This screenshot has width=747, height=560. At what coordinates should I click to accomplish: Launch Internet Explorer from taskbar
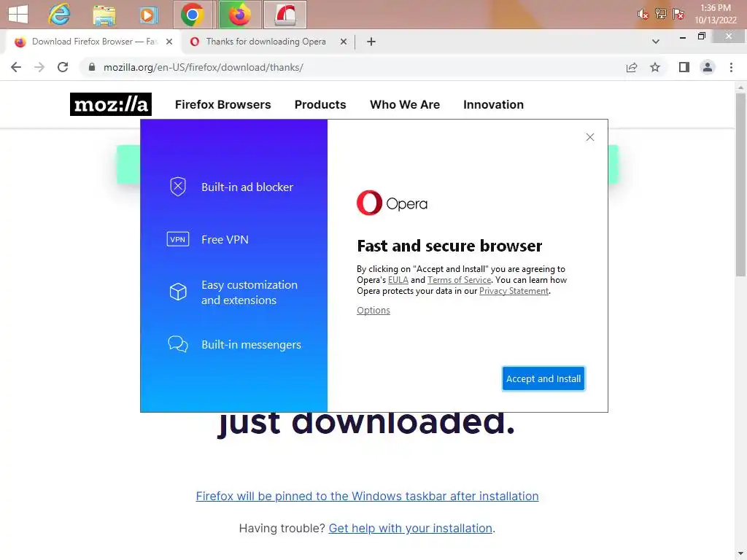pos(59,15)
